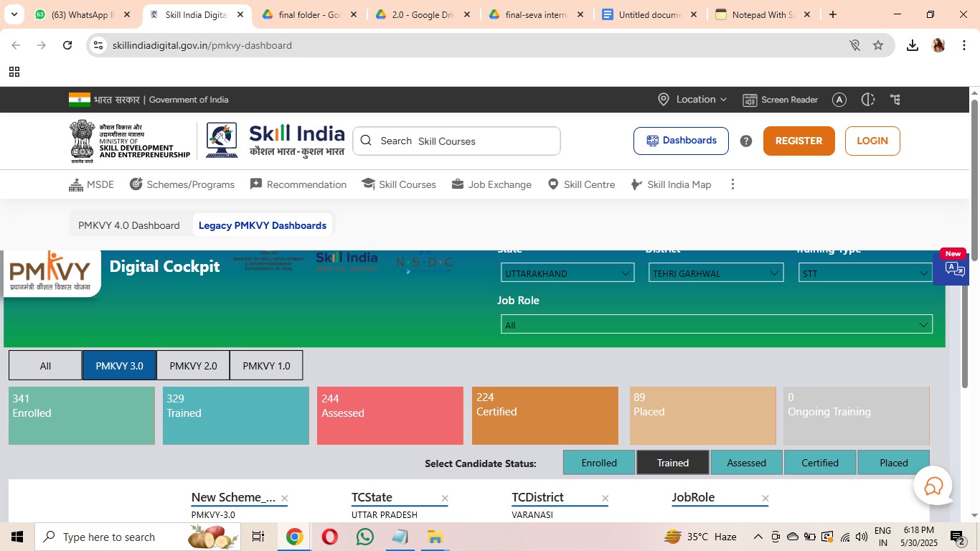Remove the JobRole filter column
The height and width of the screenshot is (551, 980).
[765, 498]
